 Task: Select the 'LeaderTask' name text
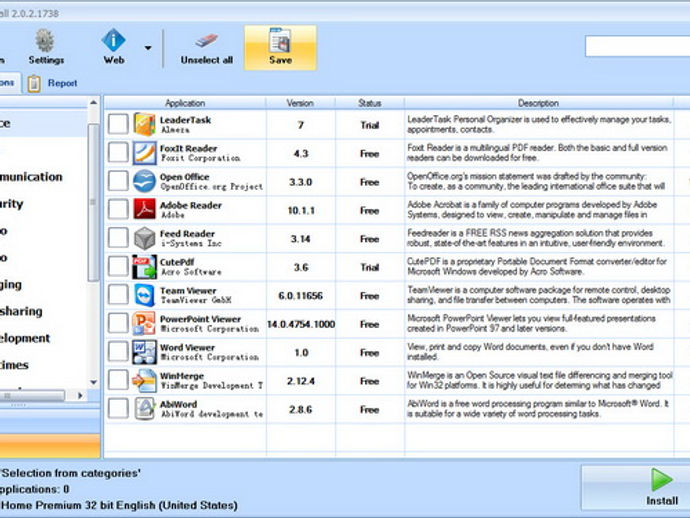coord(185,120)
